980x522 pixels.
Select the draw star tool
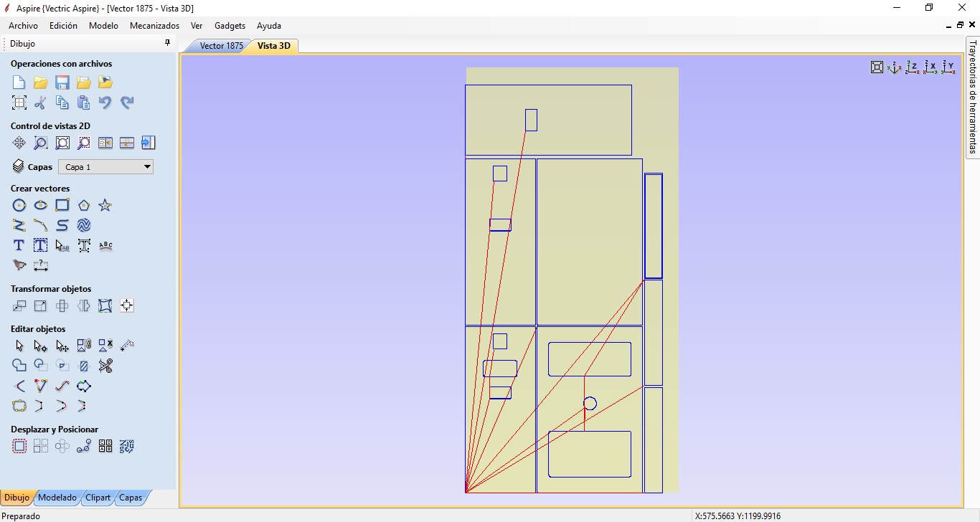tap(105, 206)
